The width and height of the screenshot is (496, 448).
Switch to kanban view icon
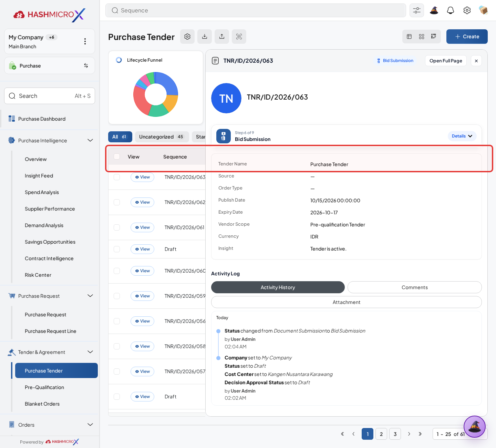coord(434,37)
